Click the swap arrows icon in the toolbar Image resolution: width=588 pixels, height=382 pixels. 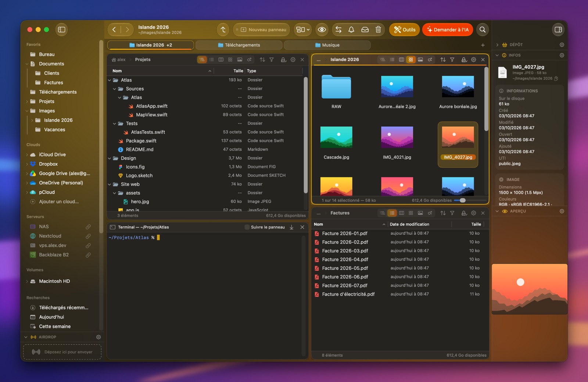point(338,30)
